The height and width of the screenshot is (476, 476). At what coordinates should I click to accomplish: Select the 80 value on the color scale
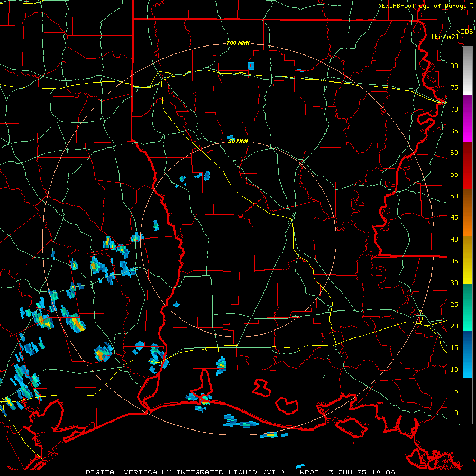pos(454,66)
